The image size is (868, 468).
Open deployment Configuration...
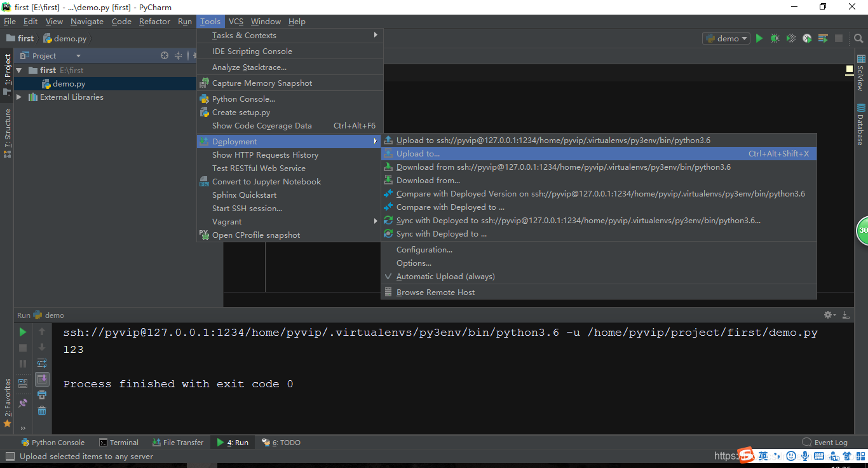pyautogui.click(x=599, y=250)
